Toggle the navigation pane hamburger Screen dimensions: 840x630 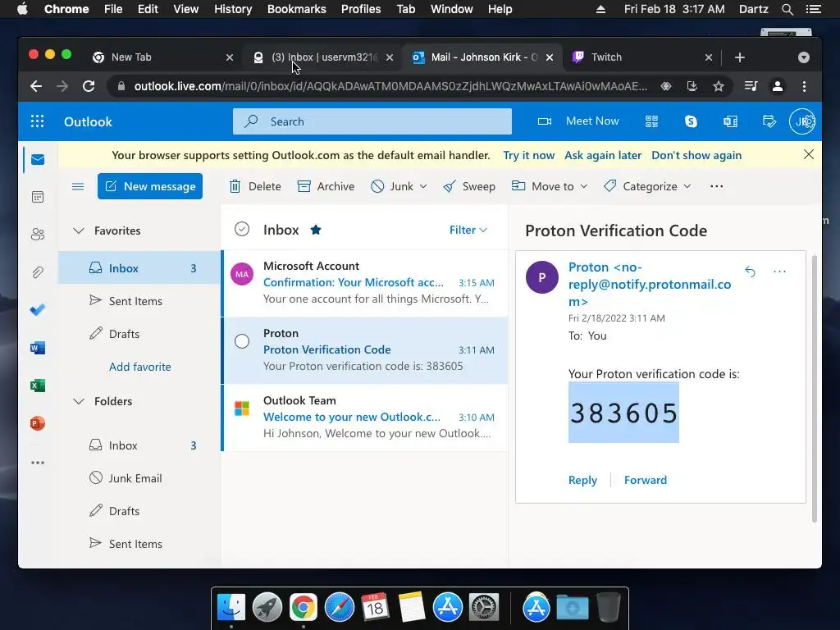tap(78, 186)
